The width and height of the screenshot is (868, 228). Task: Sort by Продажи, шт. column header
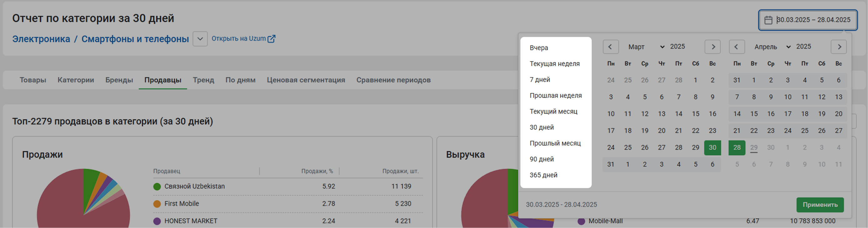400,171
